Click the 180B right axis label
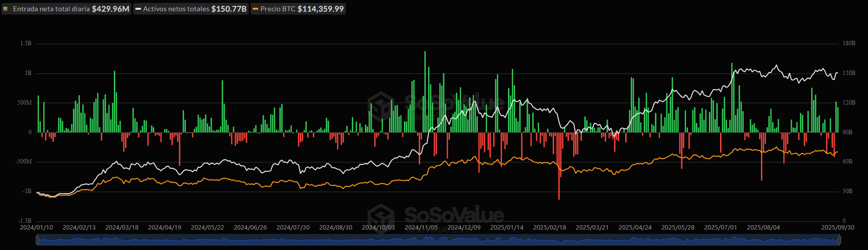This screenshot has width=868, height=250. coord(849,43)
